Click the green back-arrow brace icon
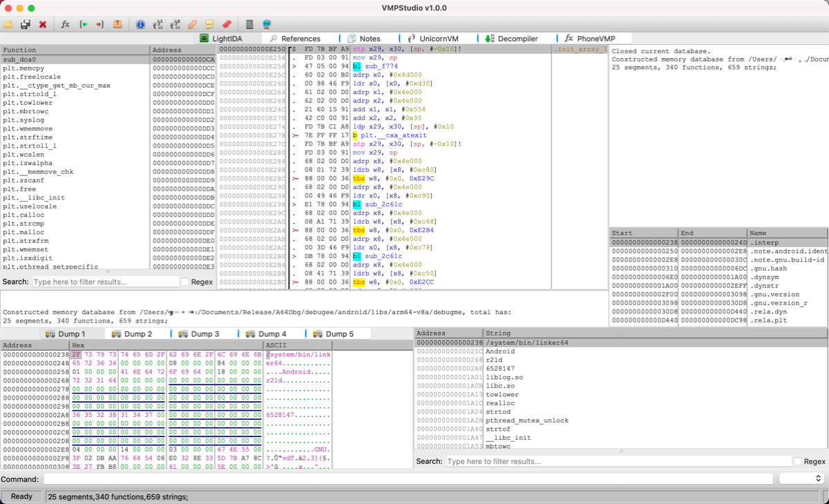The height and width of the screenshot is (504, 829). click(x=83, y=24)
